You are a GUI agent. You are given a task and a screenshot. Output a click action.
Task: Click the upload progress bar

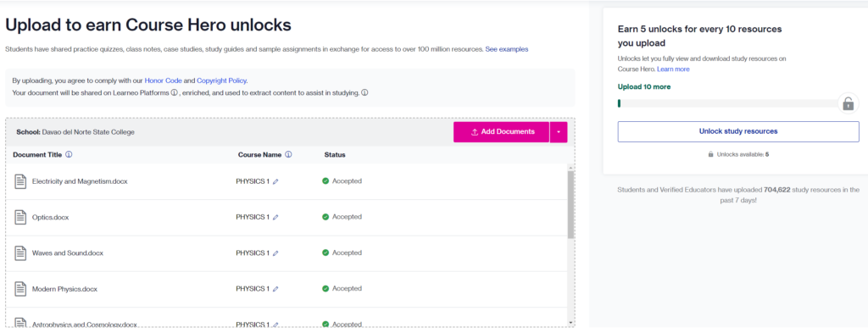[x=728, y=103]
